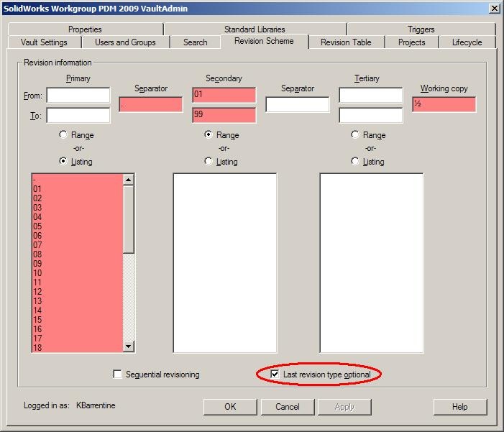Open the Lifecycle tab

(467, 42)
